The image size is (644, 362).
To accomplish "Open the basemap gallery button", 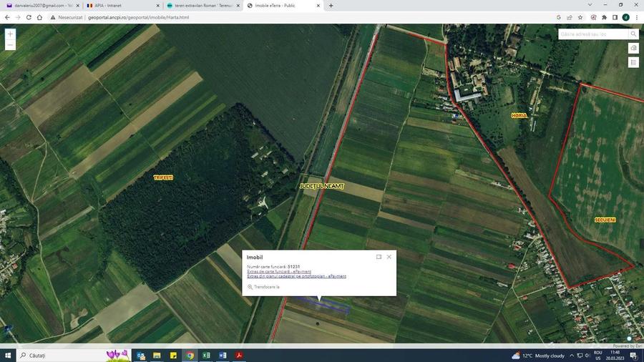I will tap(633, 48).
